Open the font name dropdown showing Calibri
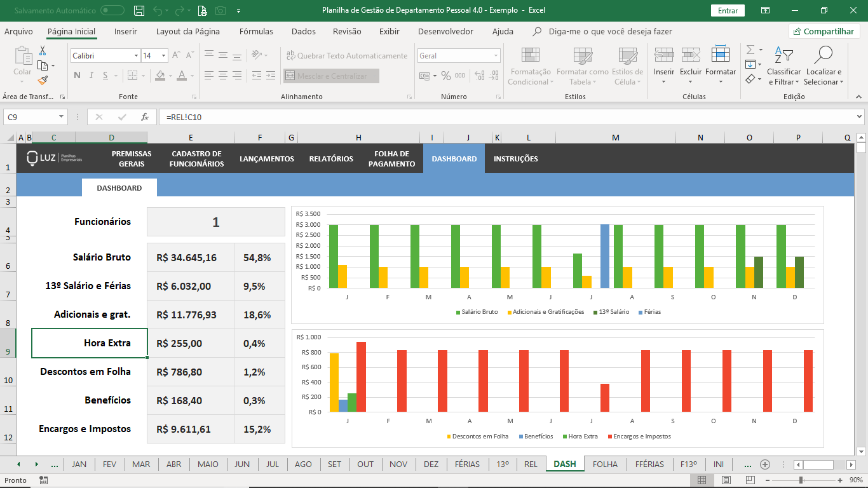868x488 pixels. click(136, 56)
